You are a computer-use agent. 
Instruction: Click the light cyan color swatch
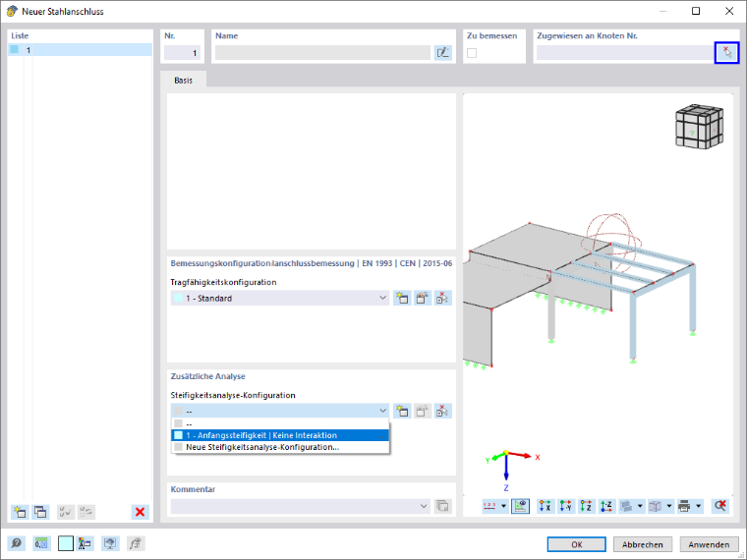click(x=66, y=543)
